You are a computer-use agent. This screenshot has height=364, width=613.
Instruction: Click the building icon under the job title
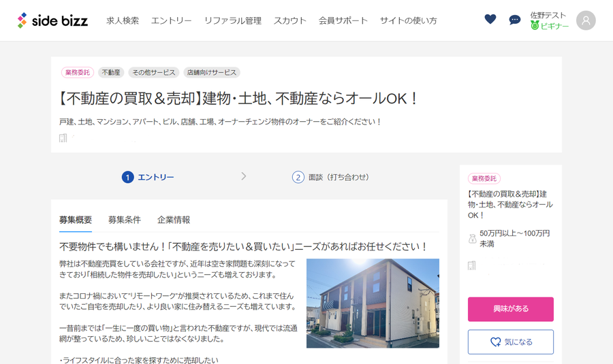point(63,138)
